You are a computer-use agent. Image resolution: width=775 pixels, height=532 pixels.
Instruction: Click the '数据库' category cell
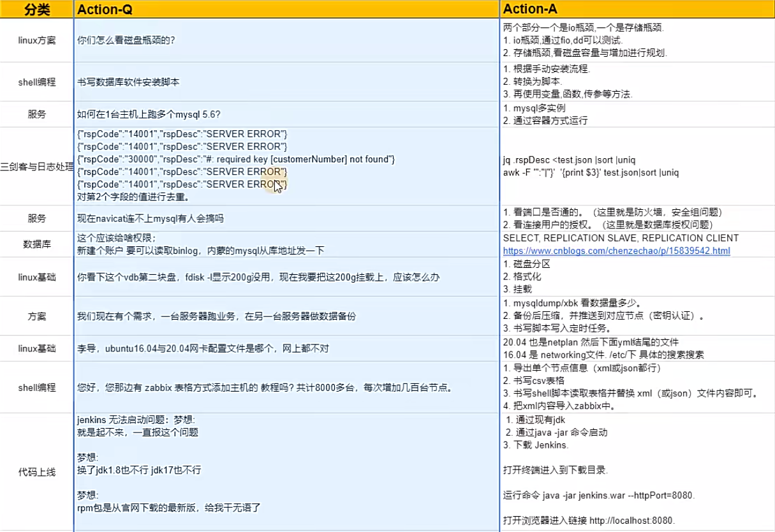point(36,244)
